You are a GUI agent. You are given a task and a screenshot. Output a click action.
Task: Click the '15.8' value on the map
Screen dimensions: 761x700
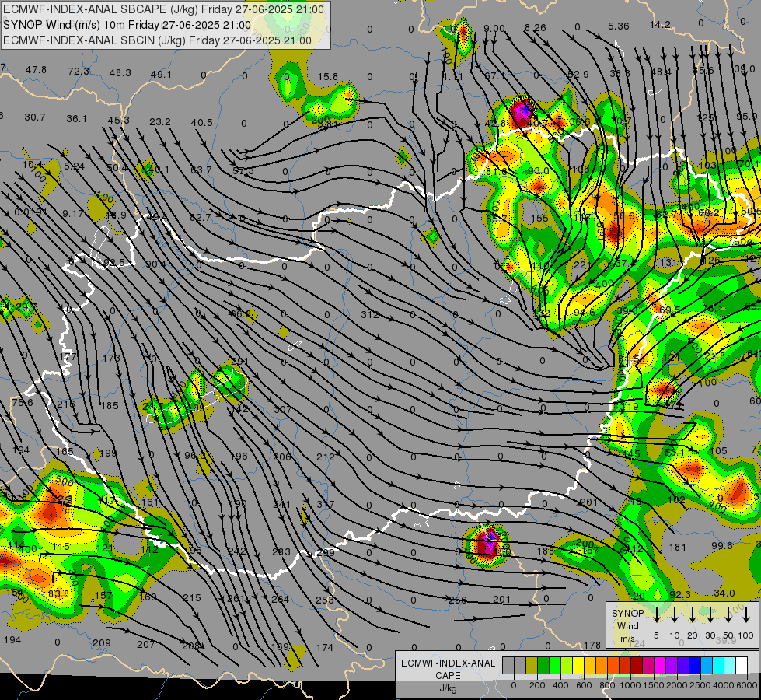click(x=328, y=77)
